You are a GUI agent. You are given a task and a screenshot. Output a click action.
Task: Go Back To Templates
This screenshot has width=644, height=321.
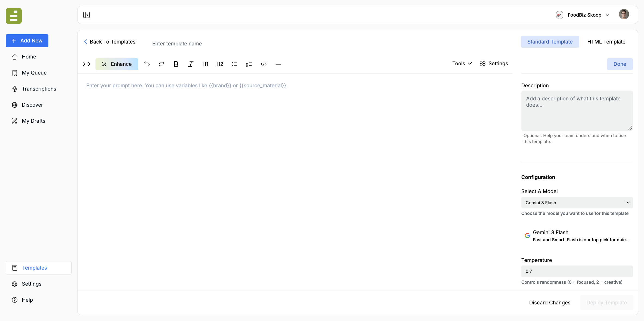pos(110,42)
